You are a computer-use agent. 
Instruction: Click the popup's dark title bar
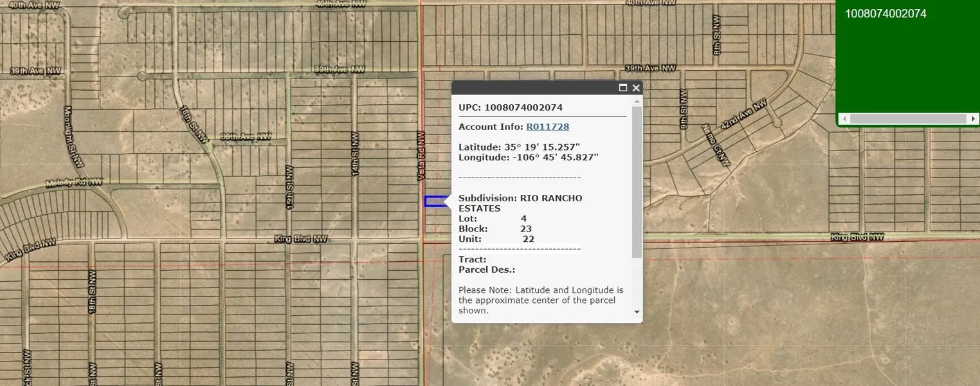534,88
